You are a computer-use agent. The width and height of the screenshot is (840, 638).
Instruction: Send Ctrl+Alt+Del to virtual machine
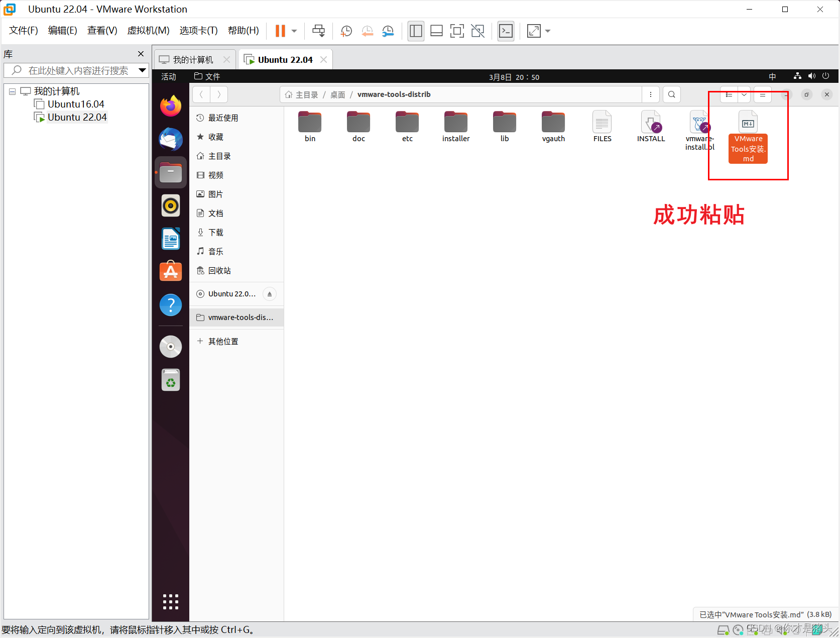(318, 31)
